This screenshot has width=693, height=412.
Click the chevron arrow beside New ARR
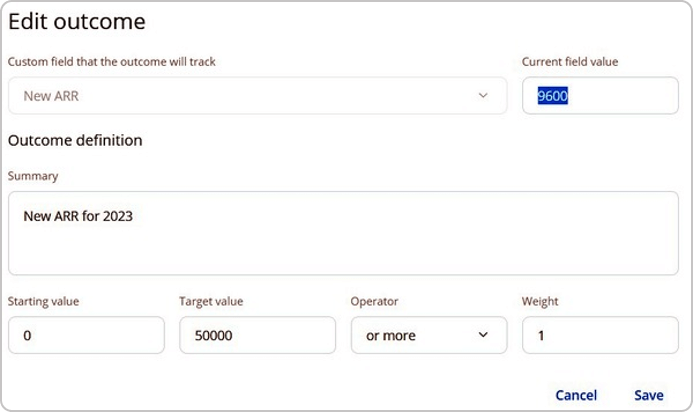[483, 95]
